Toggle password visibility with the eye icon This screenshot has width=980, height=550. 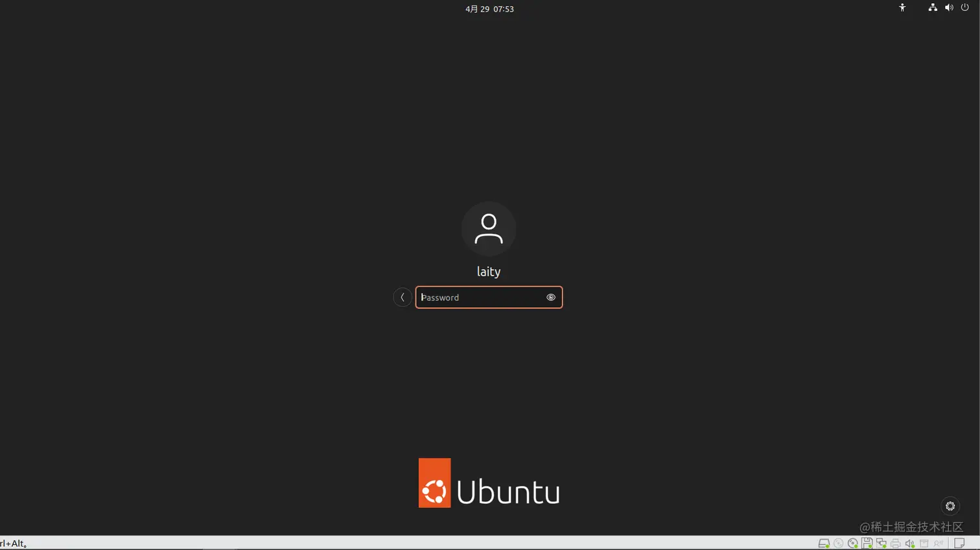550,297
